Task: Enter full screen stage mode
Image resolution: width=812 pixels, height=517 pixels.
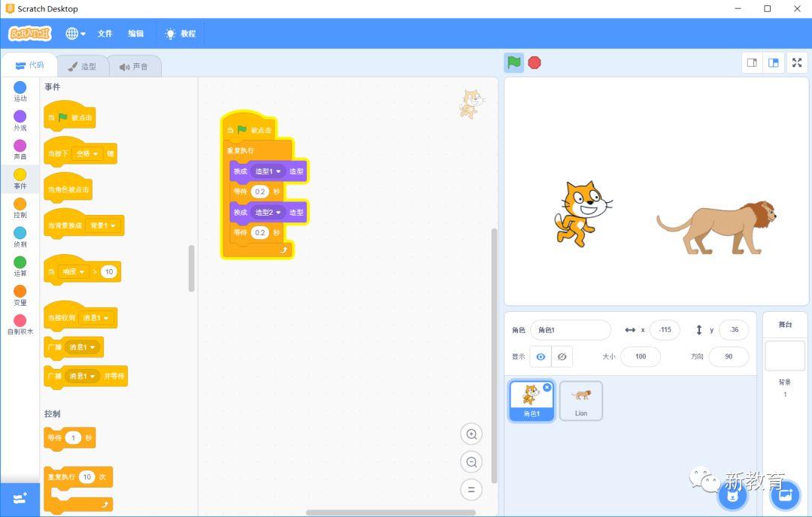Action: [x=797, y=62]
